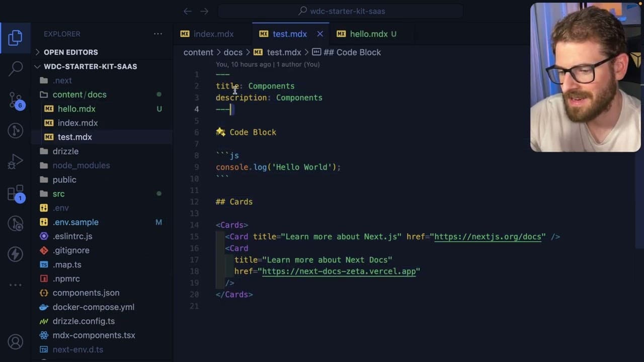The width and height of the screenshot is (644, 362).
Task: Open the Explorer view in activity bar
Action: click(15, 38)
